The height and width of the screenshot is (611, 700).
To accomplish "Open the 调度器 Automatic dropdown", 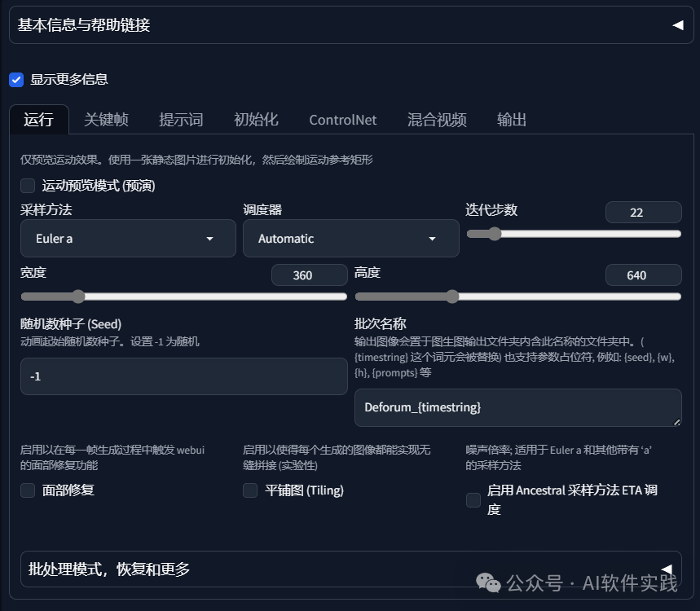I will [x=351, y=239].
